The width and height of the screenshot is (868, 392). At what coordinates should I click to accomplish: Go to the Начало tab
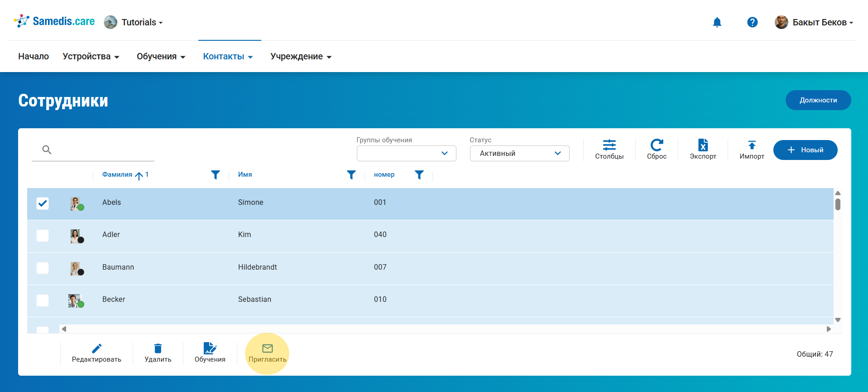click(34, 57)
